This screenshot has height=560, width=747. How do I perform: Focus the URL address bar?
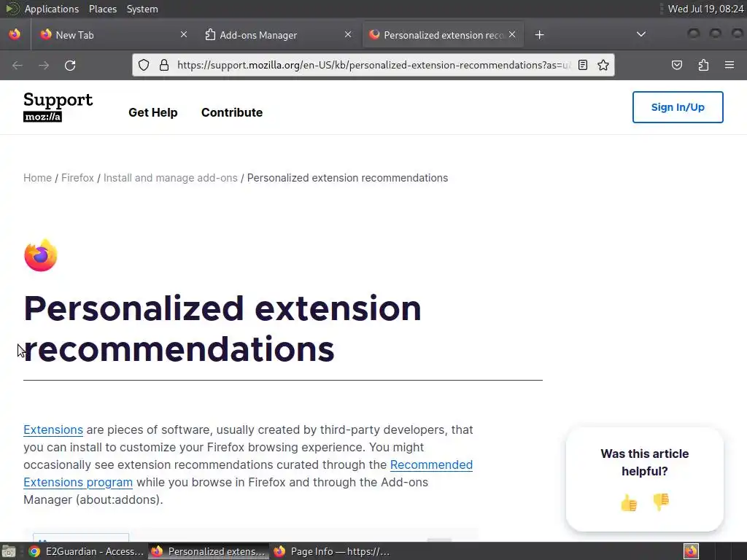coord(373,65)
